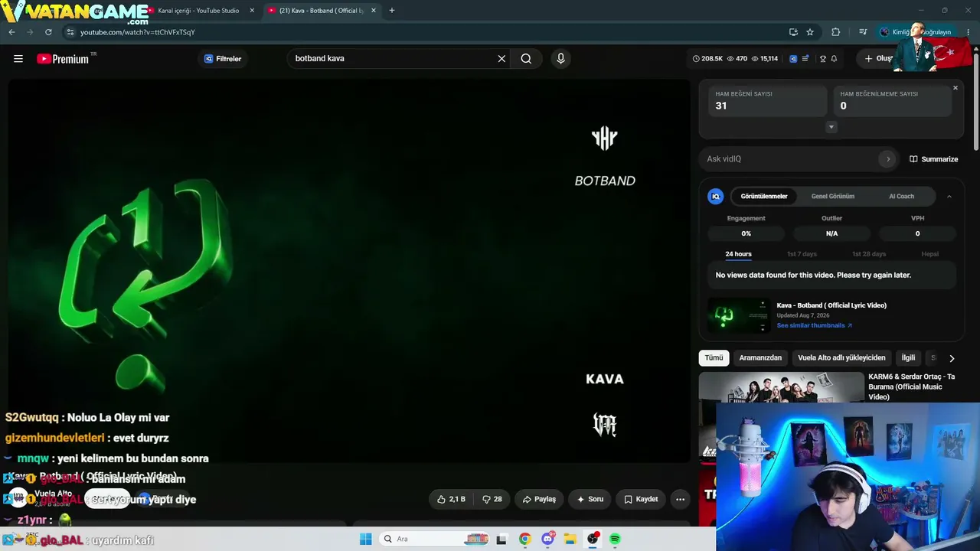Open Windows Start menu
Viewport: 980px width, 551px height.
(366, 540)
